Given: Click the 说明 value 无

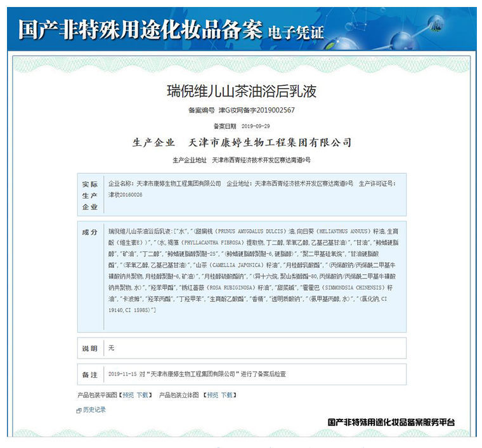Looking at the screenshot, I should (111, 348).
